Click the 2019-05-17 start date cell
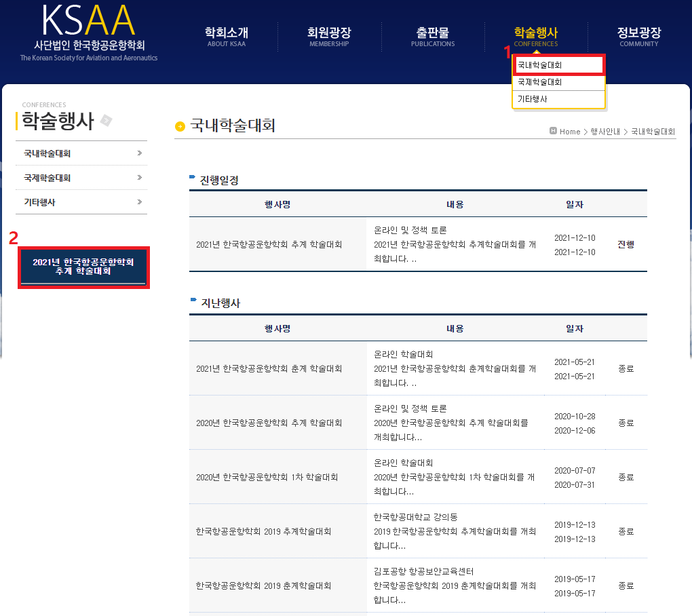 [x=575, y=579]
